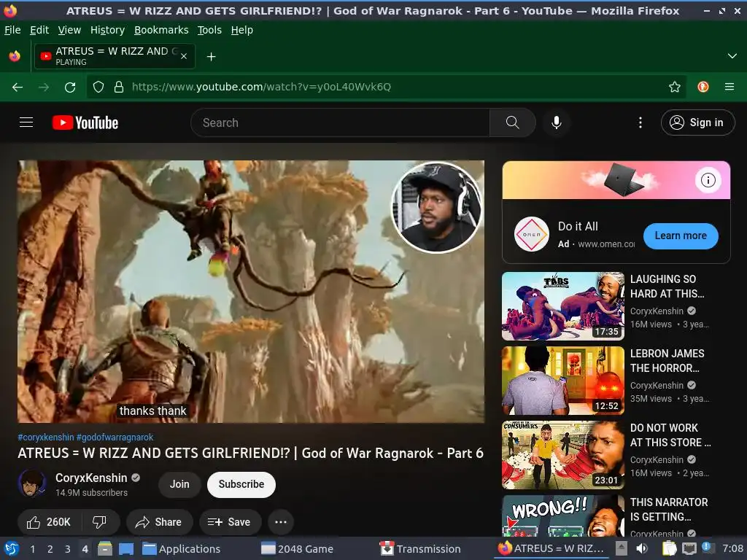View site security padlock info
The image size is (747, 560).
click(x=119, y=87)
